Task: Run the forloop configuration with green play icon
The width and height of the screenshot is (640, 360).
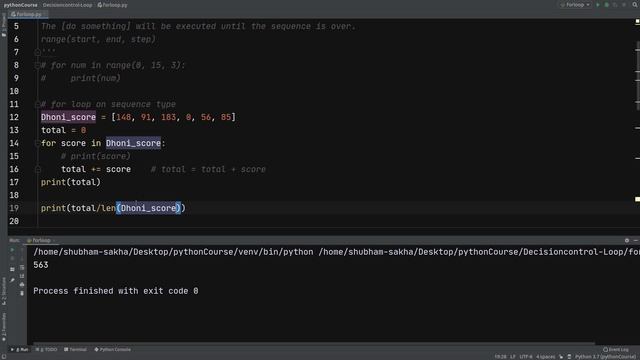Action: (598, 5)
